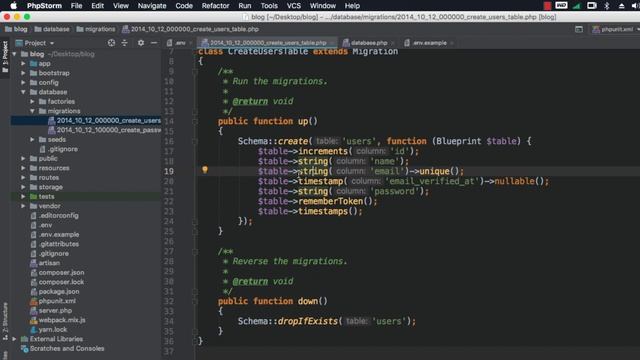Collapse the migrations folder
This screenshot has height=360, width=640.
33,111
